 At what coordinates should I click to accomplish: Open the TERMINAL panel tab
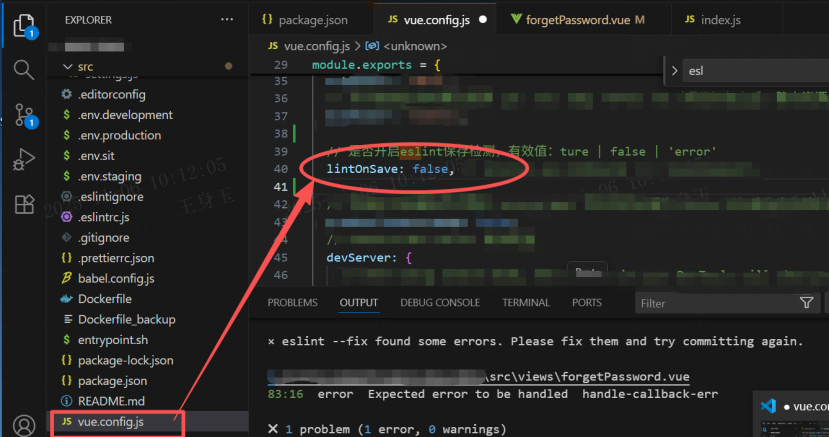point(526,303)
